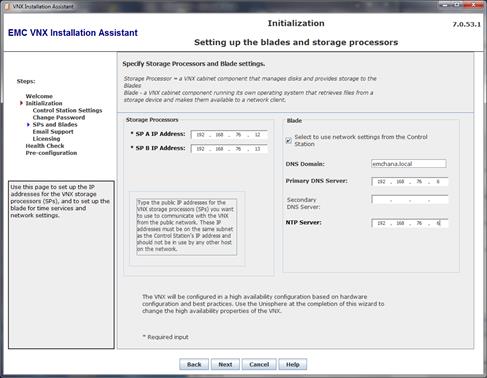
Task: Click the arrow marker beside Initialization
Action: [21, 103]
